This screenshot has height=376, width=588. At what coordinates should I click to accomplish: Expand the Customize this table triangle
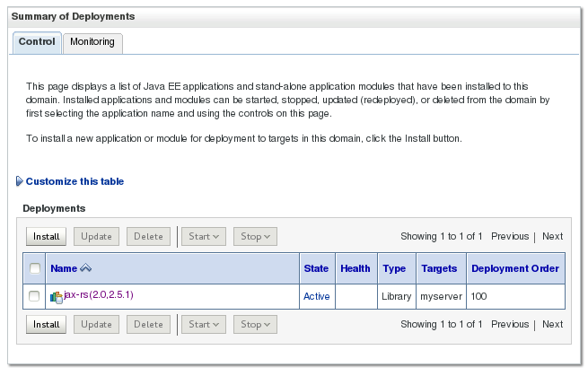(x=20, y=181)
